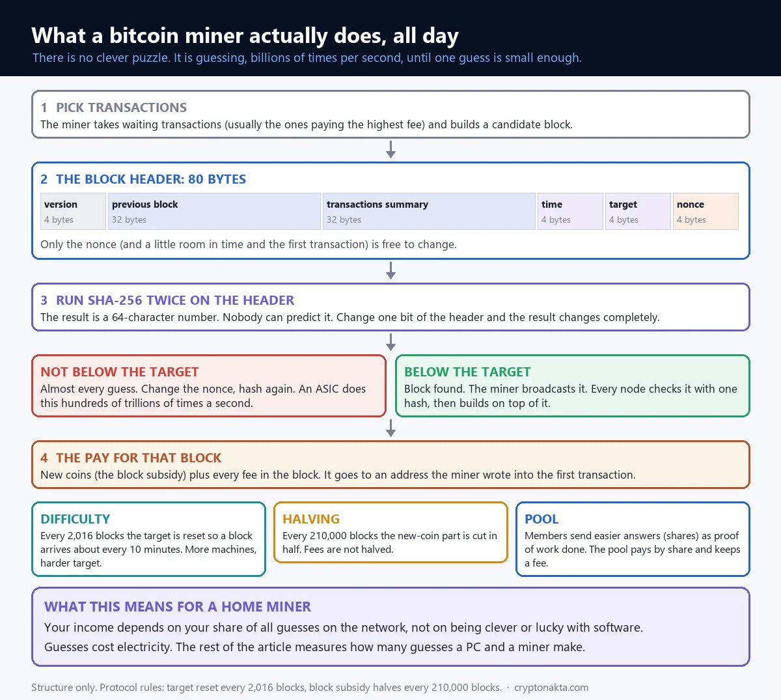Click the "POOL" card heading
This screenshot has width=781, height=700.
[x=541, y=519]
